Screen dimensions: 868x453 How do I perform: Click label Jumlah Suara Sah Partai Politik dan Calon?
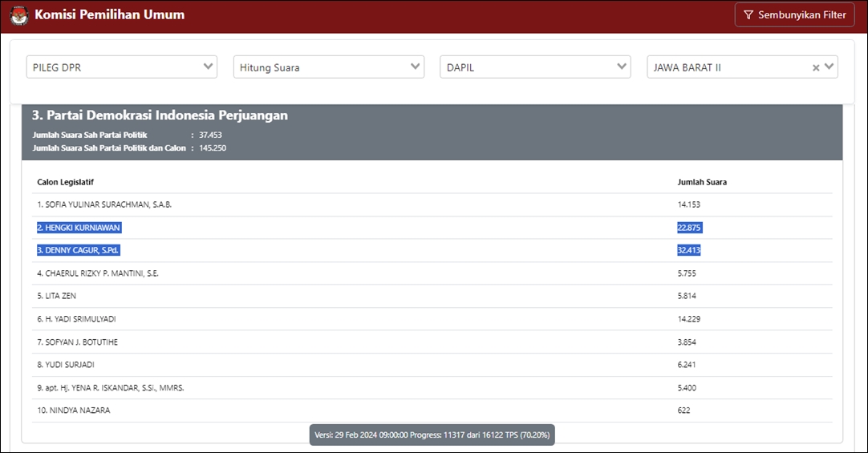click(109, 148)
